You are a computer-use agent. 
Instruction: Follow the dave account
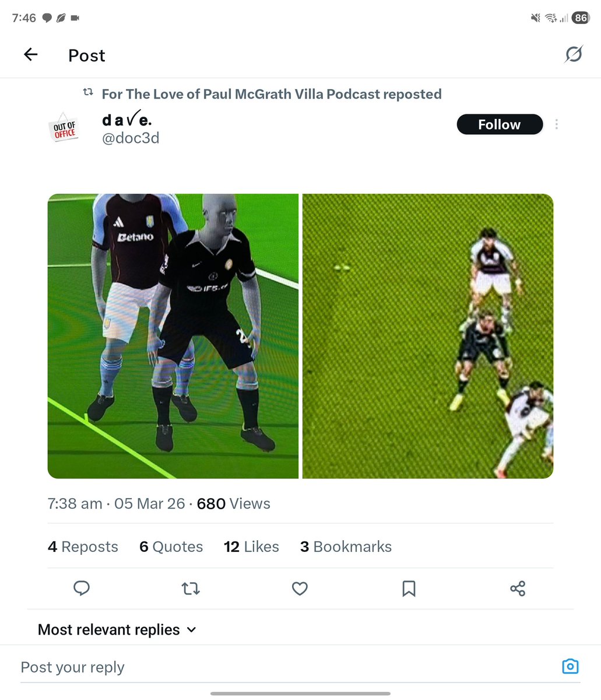click(x=500, y=124)
